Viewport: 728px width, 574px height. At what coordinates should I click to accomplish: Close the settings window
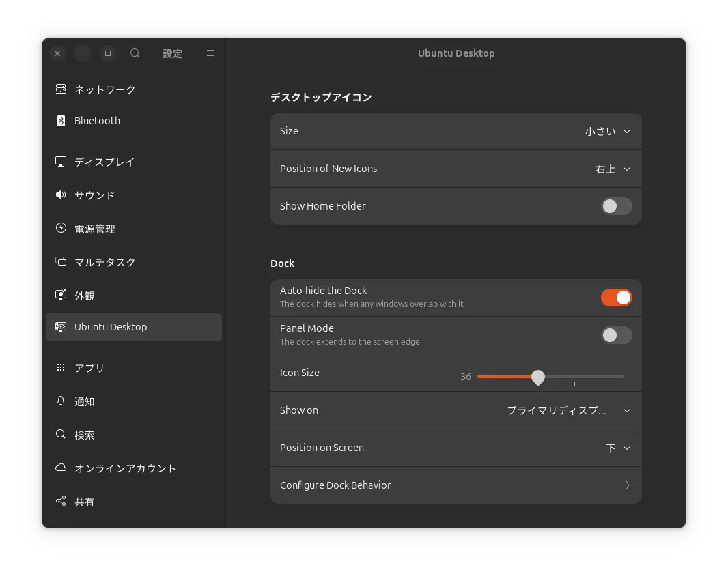pyautogui.click(x=57, y=53)
